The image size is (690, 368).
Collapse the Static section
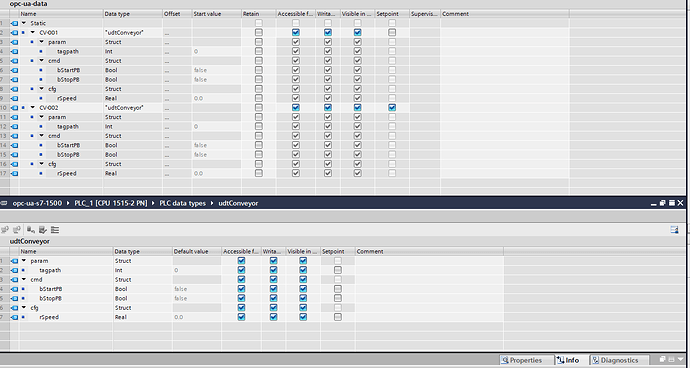point(24,23)
